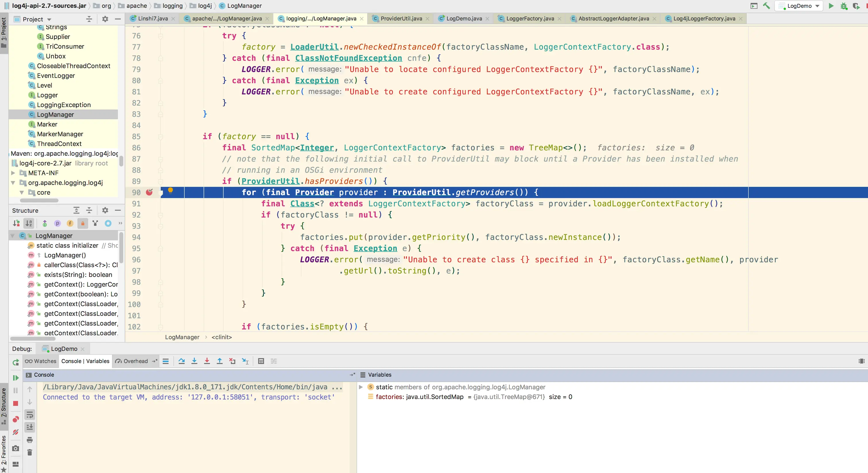Collapse all in Project panel
The height and width of the screenshot is (473, 868).
89,19
